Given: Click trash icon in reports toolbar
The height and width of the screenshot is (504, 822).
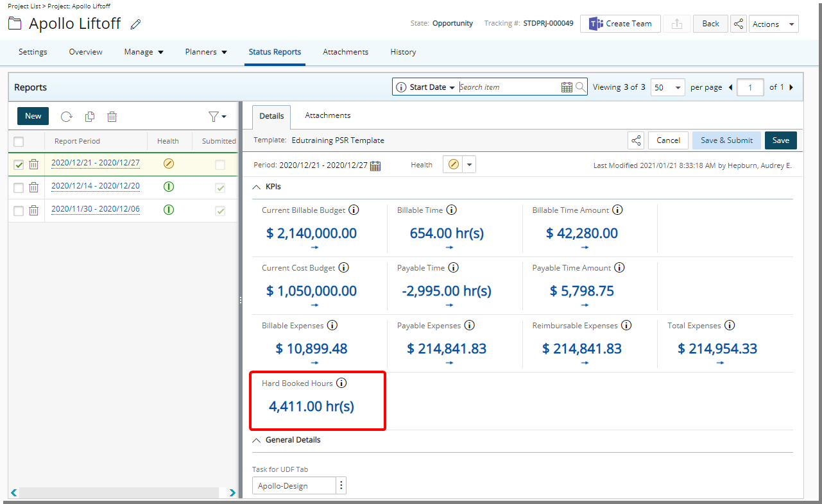Looking at the screenshot, I should pos(112,117).
